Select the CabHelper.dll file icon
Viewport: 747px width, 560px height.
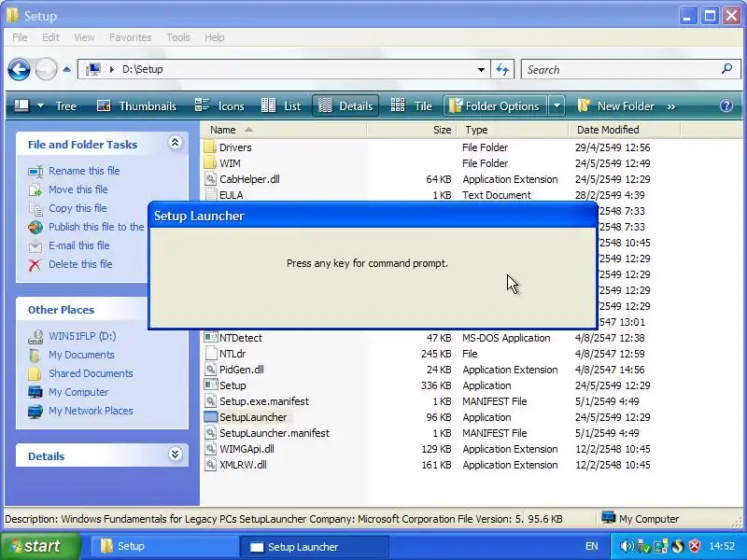coord(211,179)
